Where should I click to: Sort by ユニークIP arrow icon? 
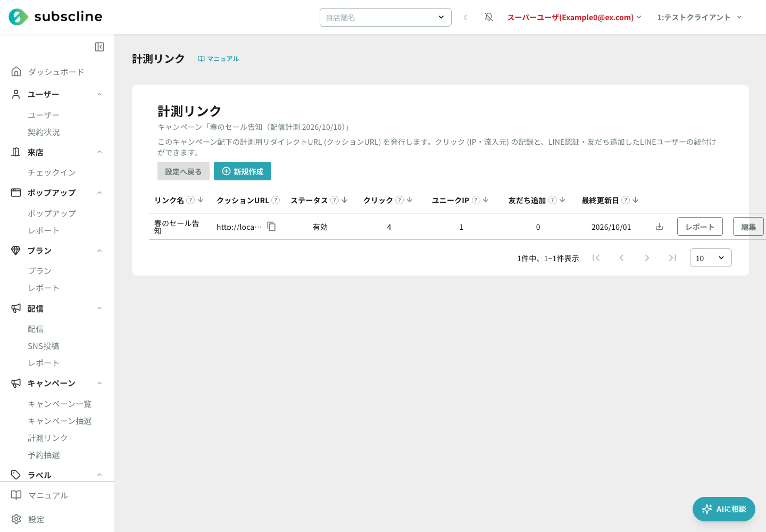486,200
